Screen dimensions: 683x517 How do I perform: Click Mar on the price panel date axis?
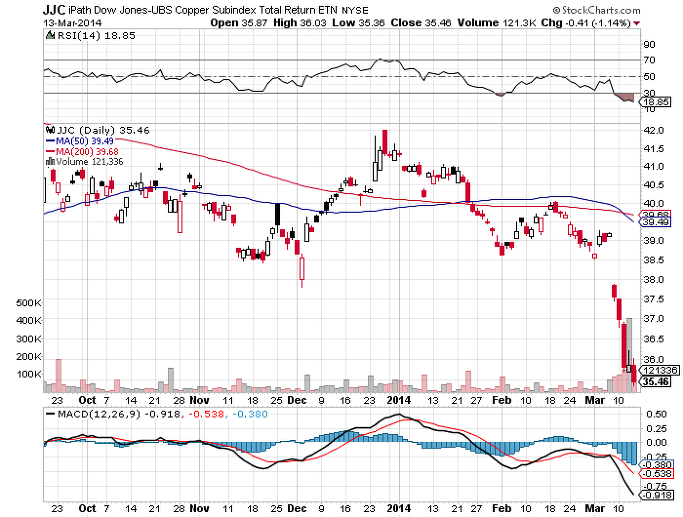point(595,400)
